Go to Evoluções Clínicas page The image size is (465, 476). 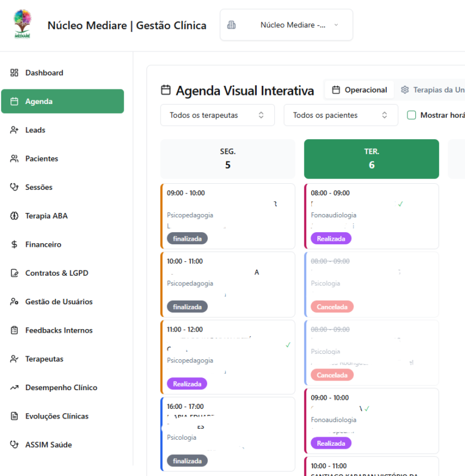tap(56, 416)
